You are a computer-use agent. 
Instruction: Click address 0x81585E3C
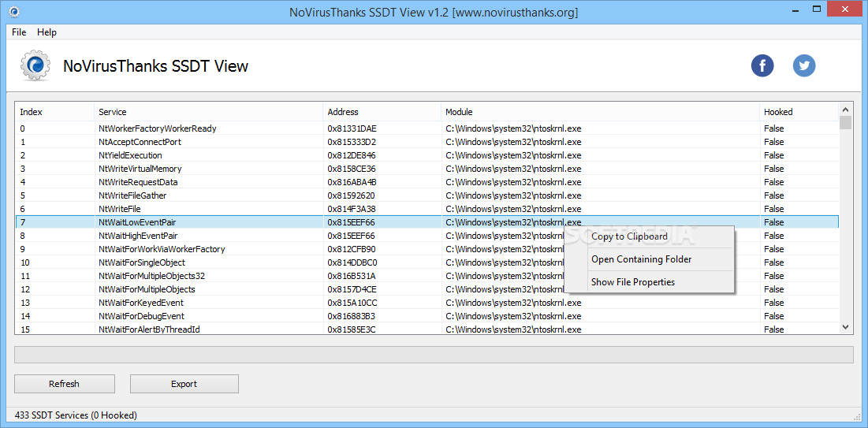352,329
